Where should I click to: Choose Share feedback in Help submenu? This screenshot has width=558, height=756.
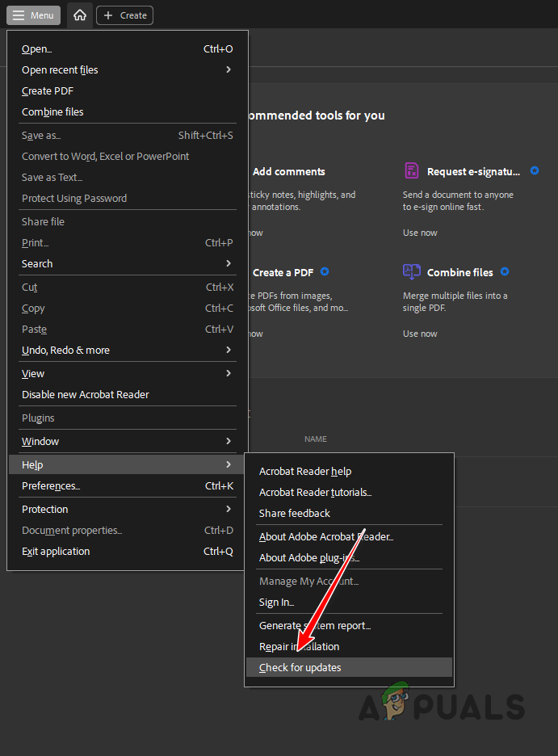[350, 513]
